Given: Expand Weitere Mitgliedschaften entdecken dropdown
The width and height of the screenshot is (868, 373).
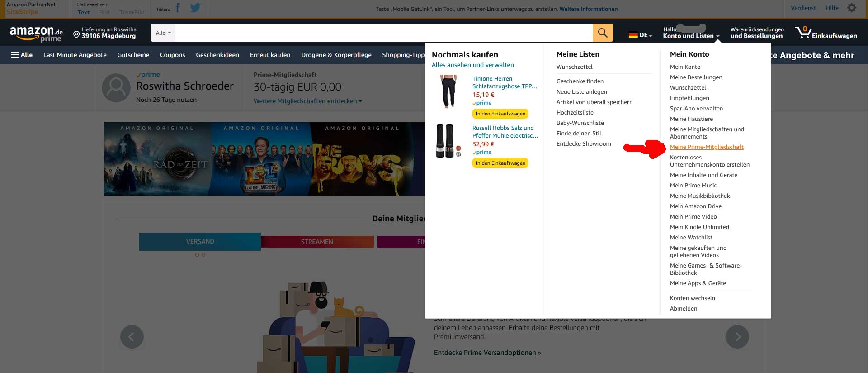Looking at the screenshot, I should click(x=308, y=101).
